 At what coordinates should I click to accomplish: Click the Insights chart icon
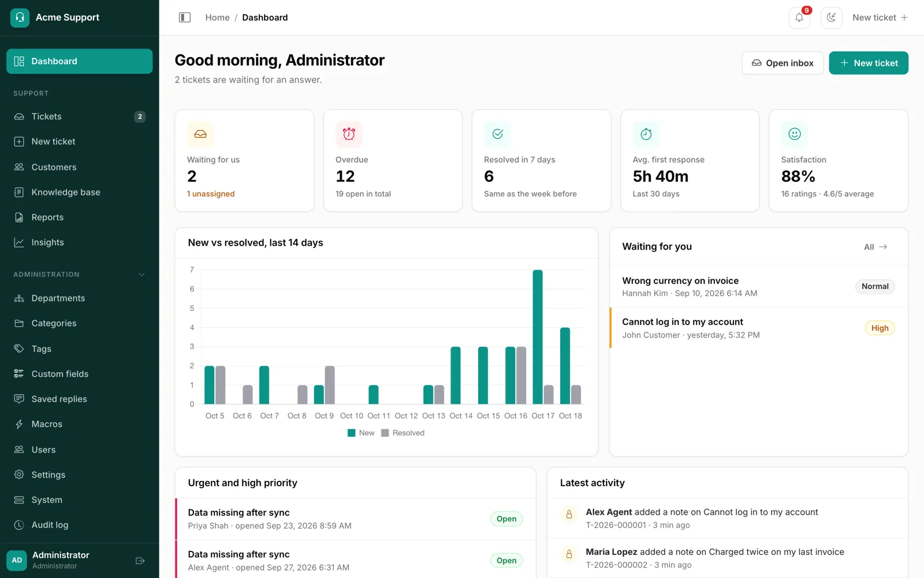click(x=19, y=242)
